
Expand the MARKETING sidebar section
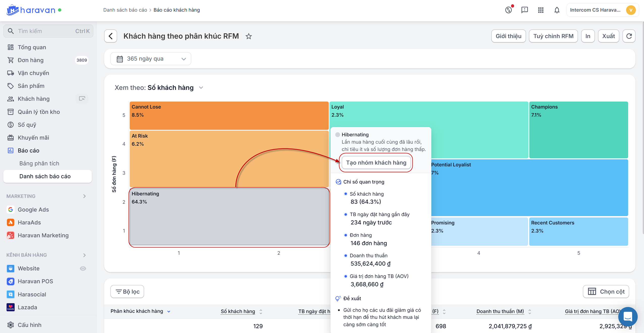(84, 196)
